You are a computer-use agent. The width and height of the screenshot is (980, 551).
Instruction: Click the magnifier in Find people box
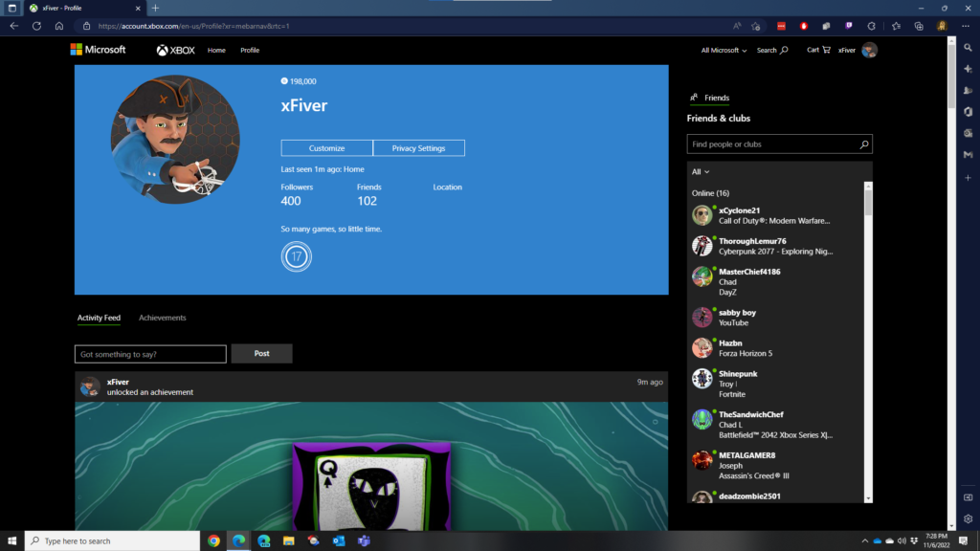tap(863, 144)
